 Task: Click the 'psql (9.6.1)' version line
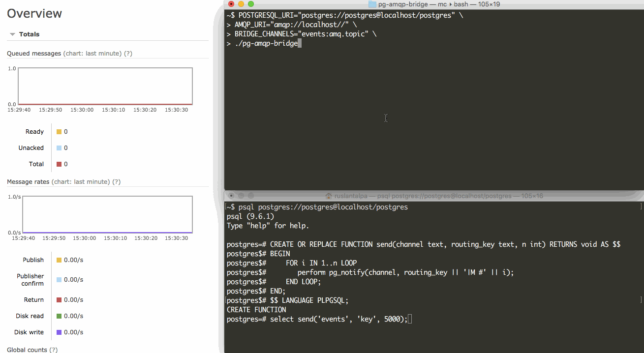(x=250, y=217)
